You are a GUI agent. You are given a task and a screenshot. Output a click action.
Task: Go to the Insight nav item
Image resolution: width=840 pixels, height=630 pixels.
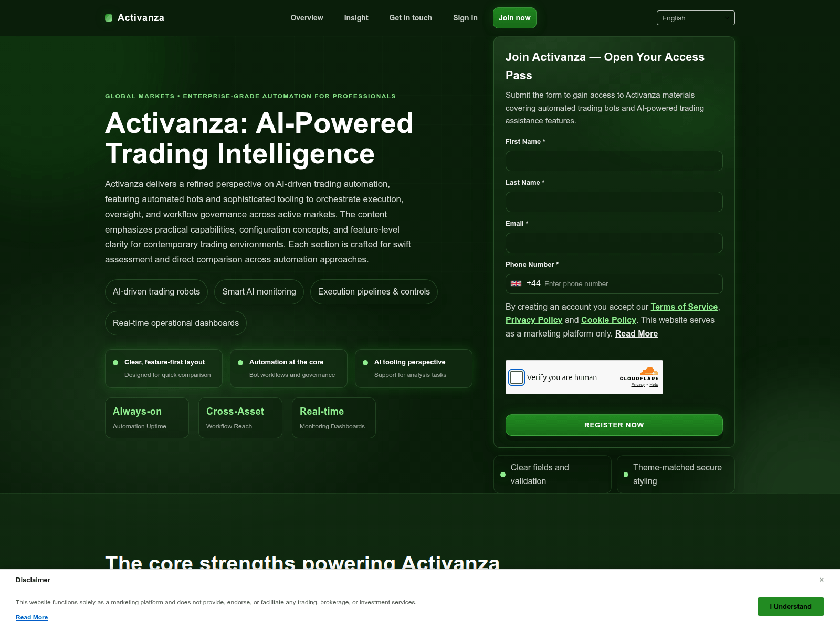click(356, 18)
